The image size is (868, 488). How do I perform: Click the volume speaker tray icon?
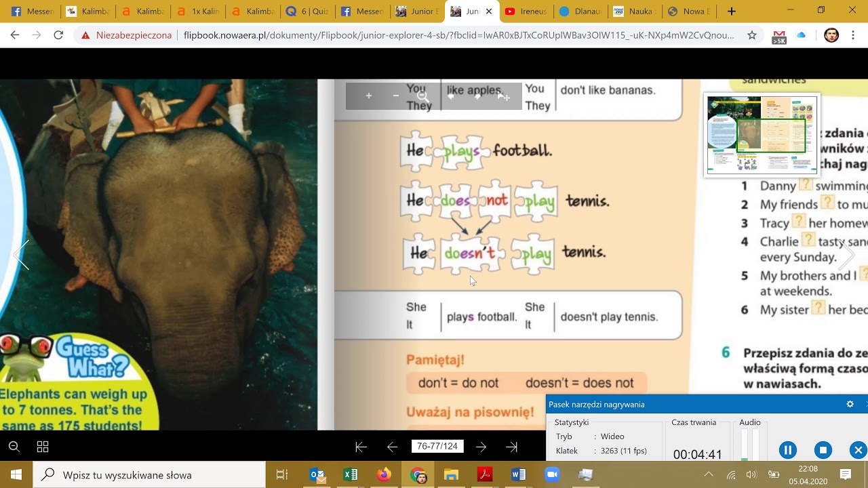pos(752,474)
